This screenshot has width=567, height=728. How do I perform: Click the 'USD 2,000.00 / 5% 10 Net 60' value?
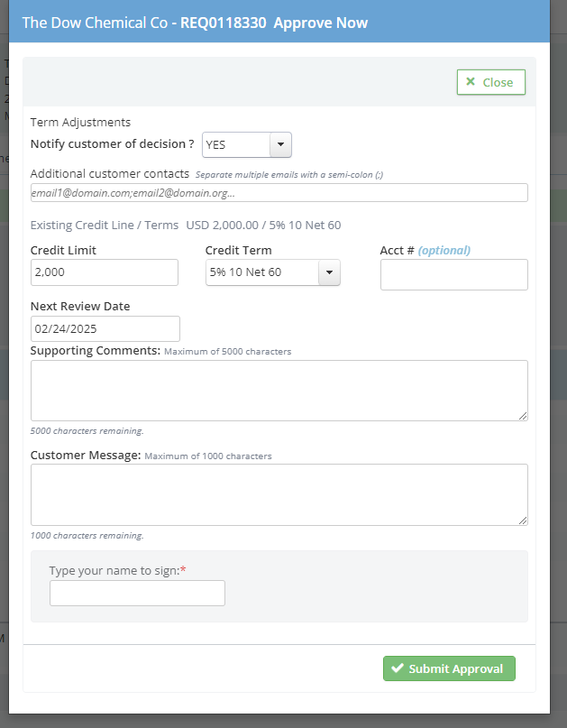point(263,226)
